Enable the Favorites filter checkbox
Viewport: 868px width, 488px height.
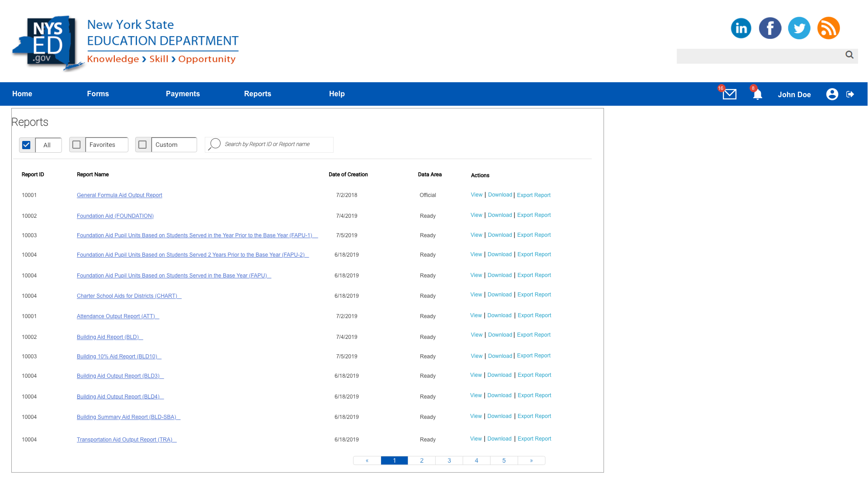[76, 145]
